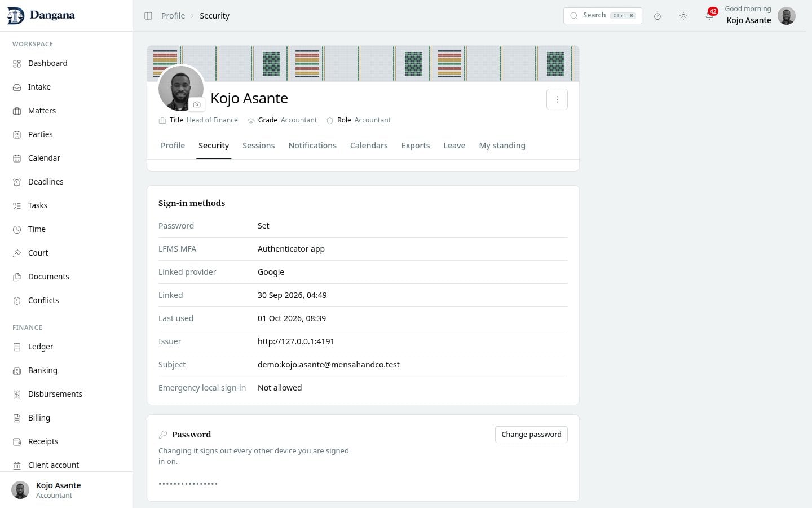812x508 pixels.
Task: Open the Notifications tab
Action: [312, 146]
